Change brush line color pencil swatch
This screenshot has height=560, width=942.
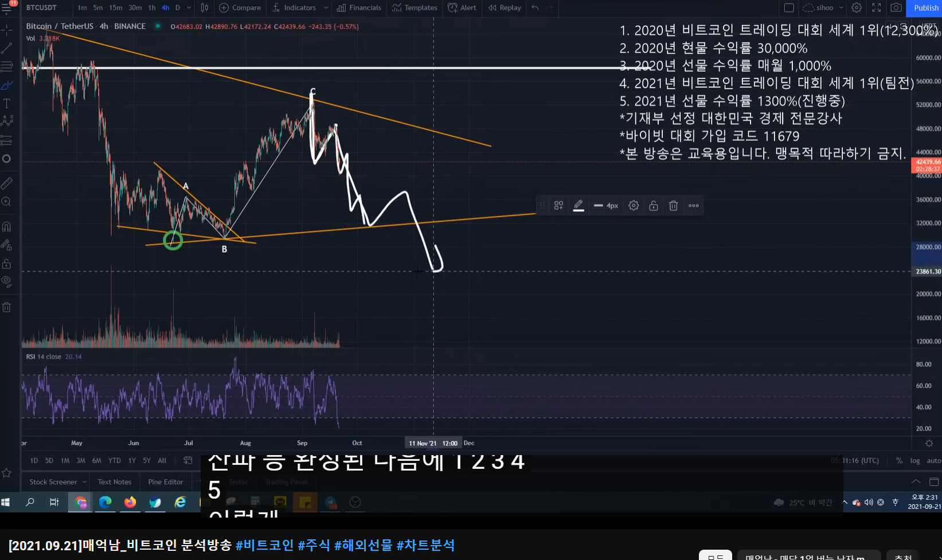pos(579,206)
